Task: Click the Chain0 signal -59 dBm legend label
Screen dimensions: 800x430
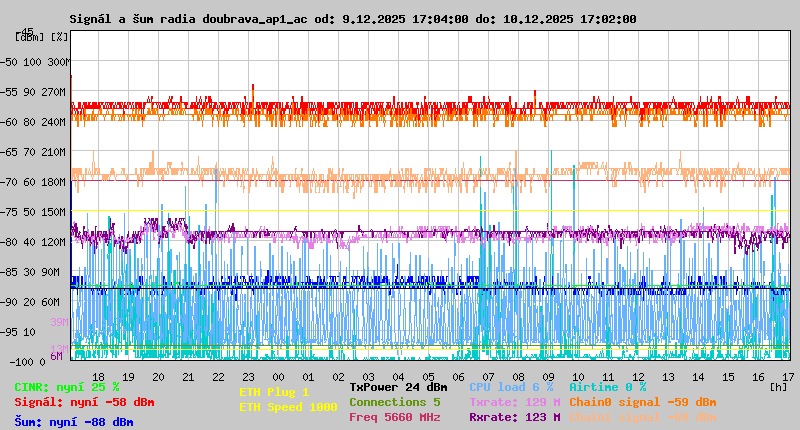Action: (642, 402)
